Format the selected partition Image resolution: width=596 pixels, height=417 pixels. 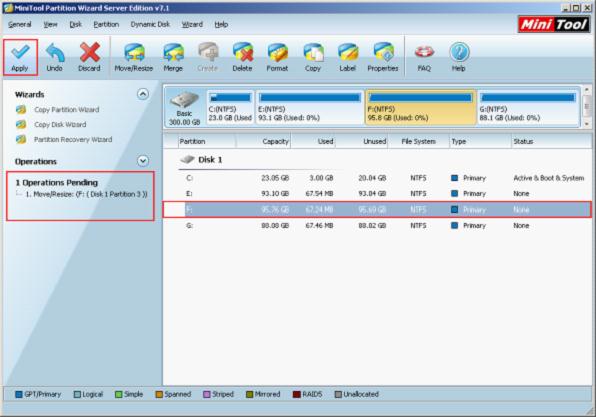[x=277, y=57]
